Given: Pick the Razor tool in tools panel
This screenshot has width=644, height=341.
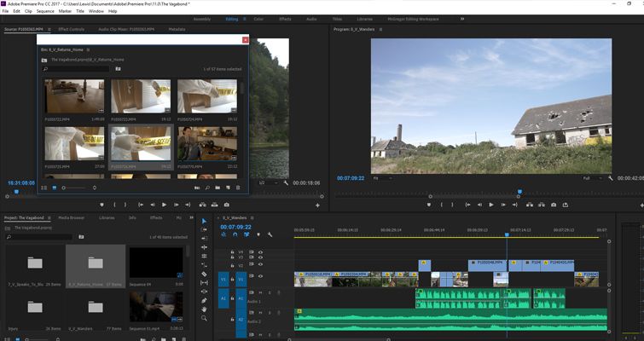Looking at the screenshot, I should tap(204, 275).
